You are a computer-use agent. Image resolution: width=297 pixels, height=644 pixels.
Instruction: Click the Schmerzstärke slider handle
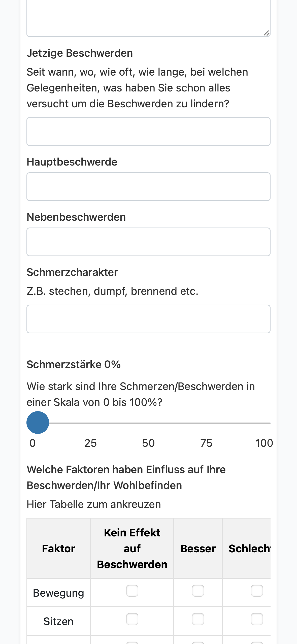[38, 423]
